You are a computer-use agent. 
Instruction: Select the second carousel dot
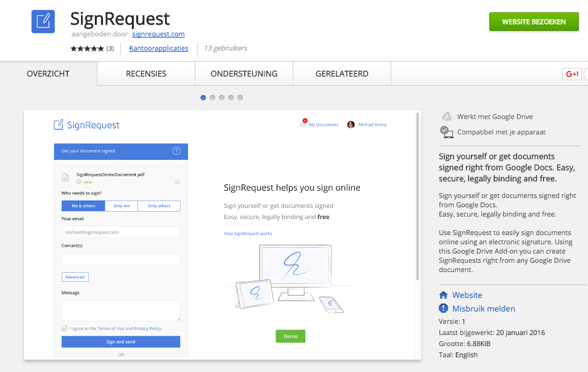[x=212, y=97]
